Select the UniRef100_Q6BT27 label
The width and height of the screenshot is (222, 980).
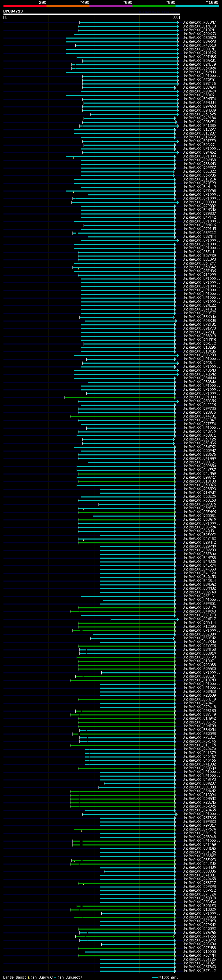[199, 883]
